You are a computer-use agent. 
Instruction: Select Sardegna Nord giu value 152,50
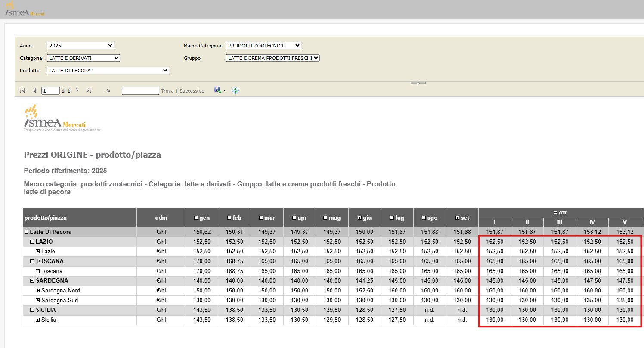[365, 291]
